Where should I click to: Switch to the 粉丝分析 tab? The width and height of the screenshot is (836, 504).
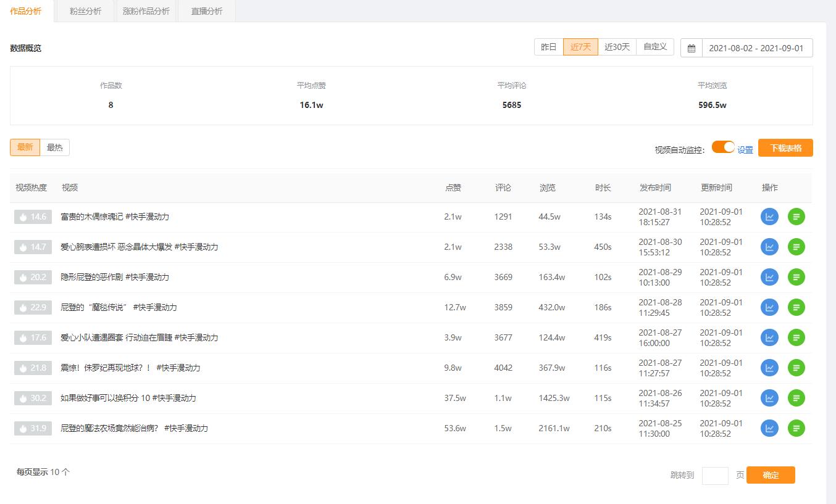tap(85, 11)
